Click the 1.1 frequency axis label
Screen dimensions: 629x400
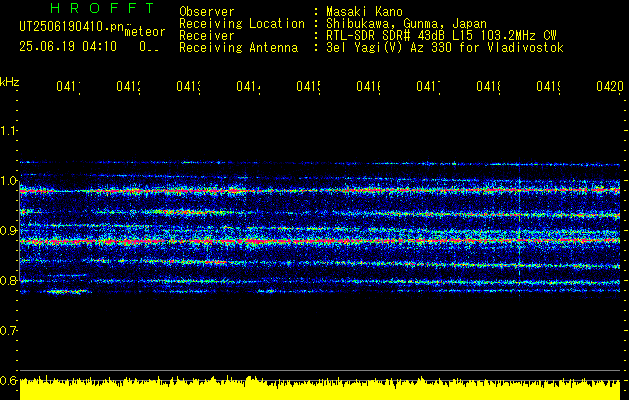point(8,131)
